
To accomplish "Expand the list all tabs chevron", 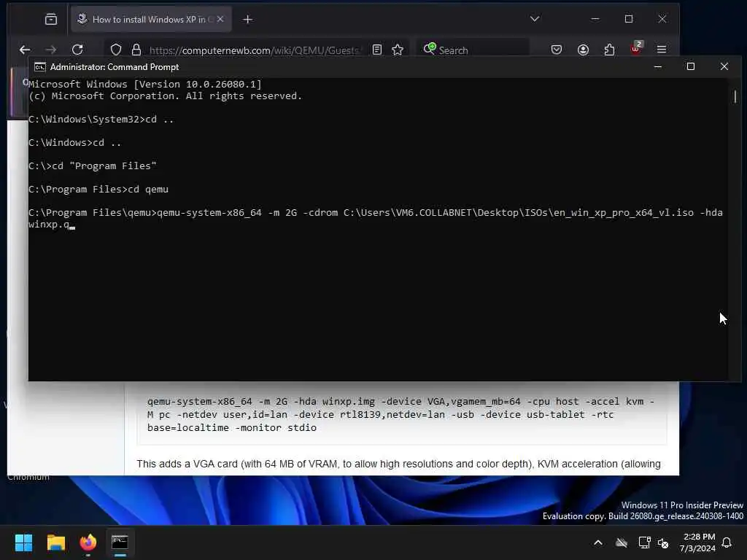I will click(x=535, y=19).
